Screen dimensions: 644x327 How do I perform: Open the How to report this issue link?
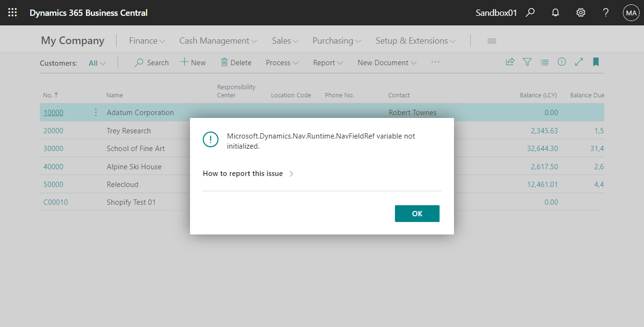[x=244, y=174]
